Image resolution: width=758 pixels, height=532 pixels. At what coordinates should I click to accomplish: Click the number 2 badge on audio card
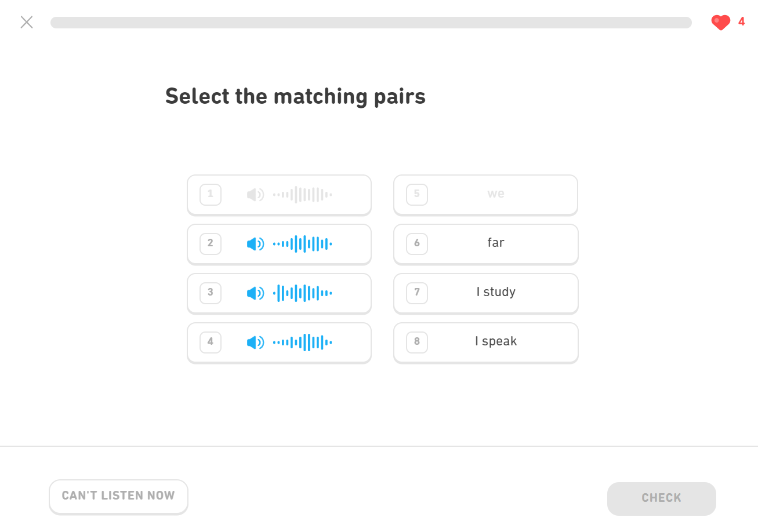click(x=211, y=243)
